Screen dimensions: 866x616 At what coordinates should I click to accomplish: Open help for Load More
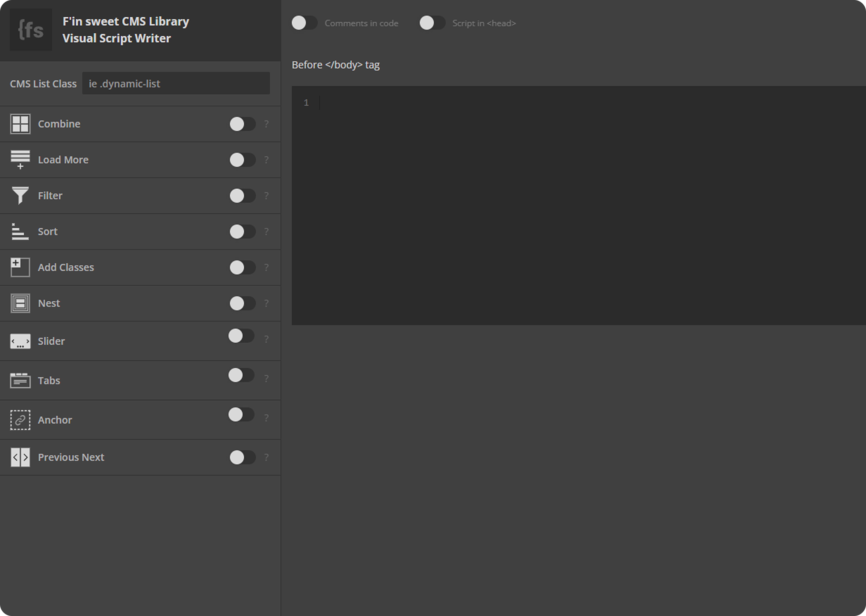(x=267, y=160)
